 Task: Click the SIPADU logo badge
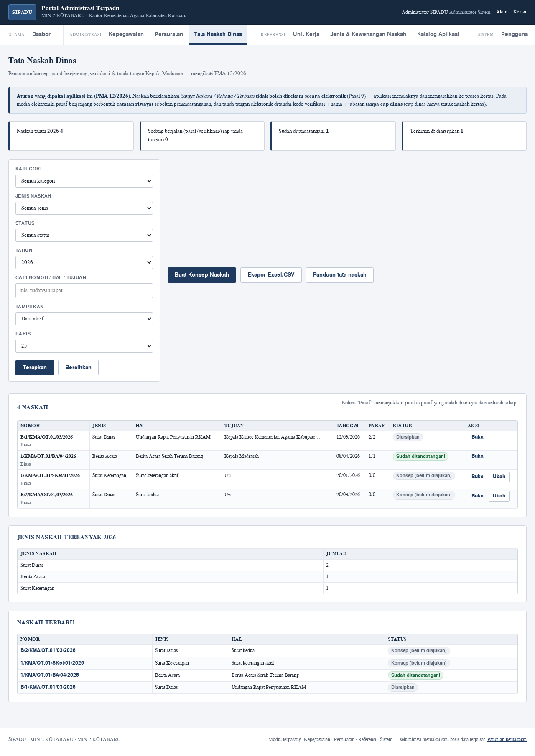[x=22, y=12]
